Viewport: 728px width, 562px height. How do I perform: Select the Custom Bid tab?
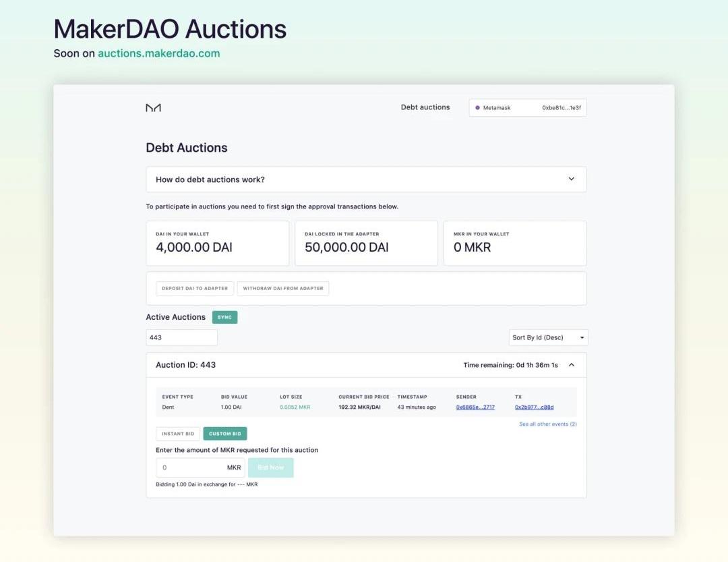[225, 434]
